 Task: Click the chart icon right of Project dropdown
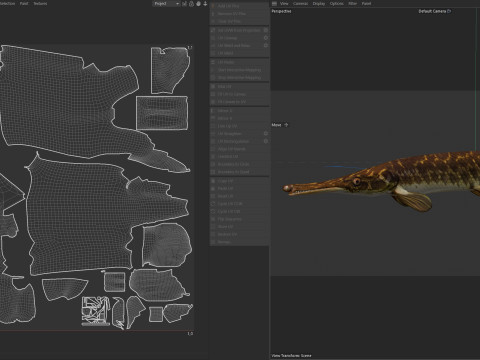pos(184,4)
